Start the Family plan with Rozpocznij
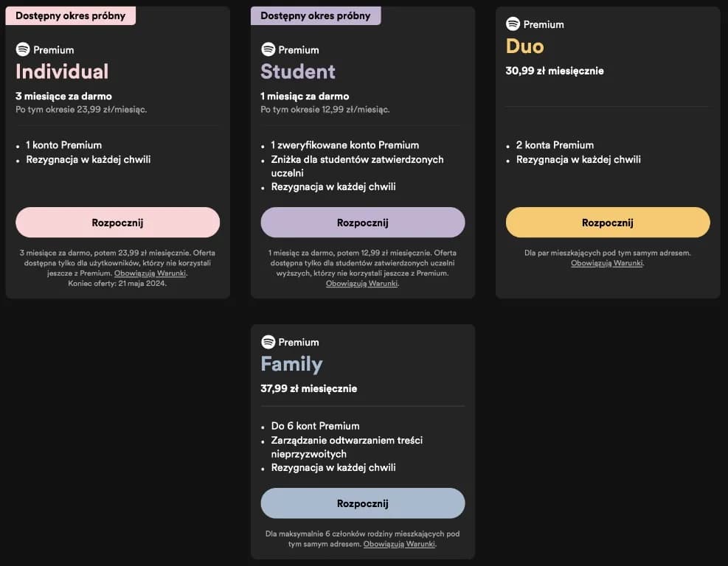728x566 pixels. tap(362, 503)
